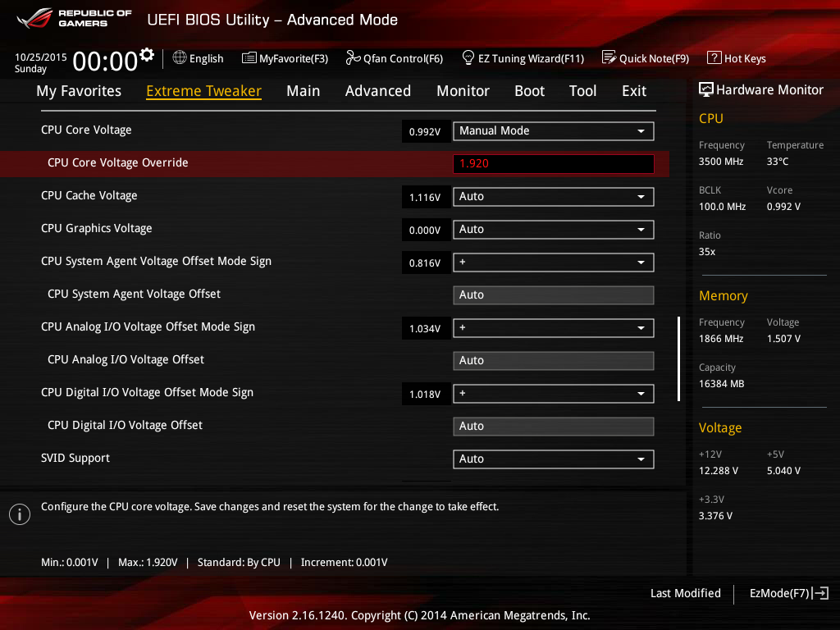Click the 1.018V digital I/O reading
The width and height of the screenshot is (840, 630).
click(426, 394)
